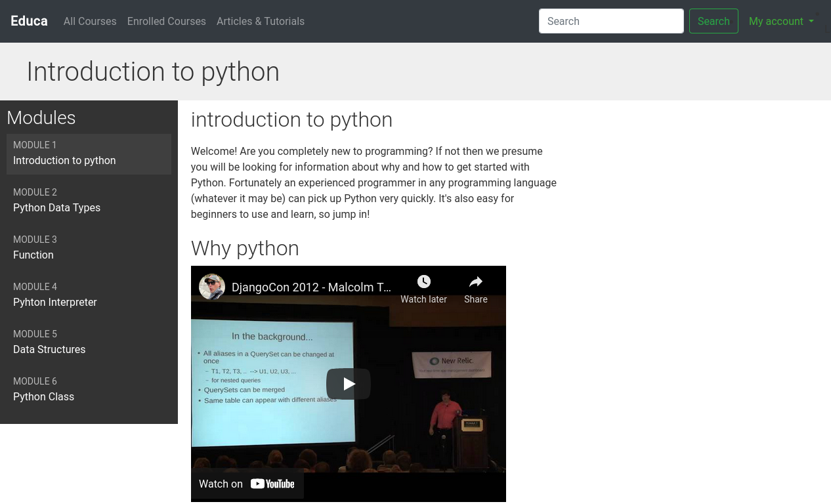Image resolution: width=831 pixels, height=504 pixels.
Task: Click the 'Introduction to python' page title
Action: [x=153, y=72]
